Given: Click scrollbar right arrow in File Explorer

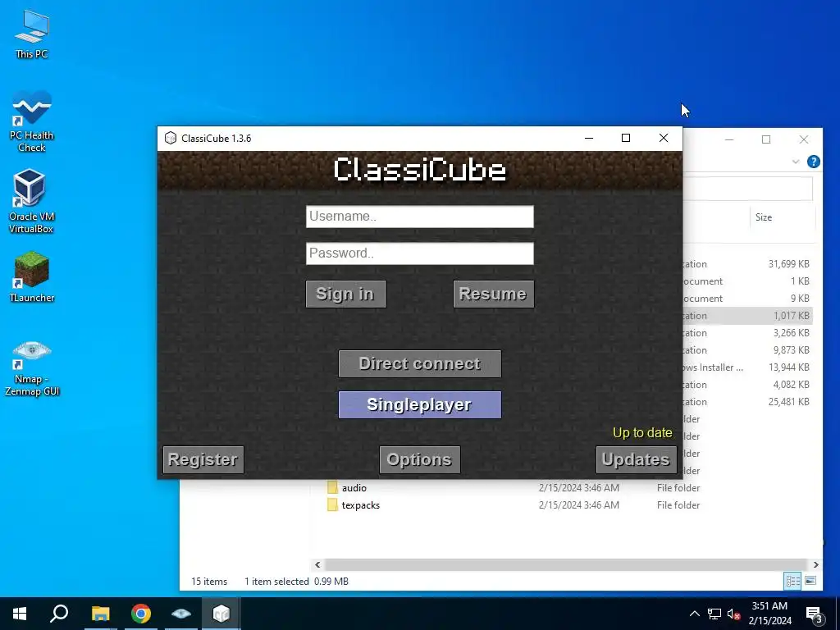Looking at the screenshot, I should click(815, 564).
